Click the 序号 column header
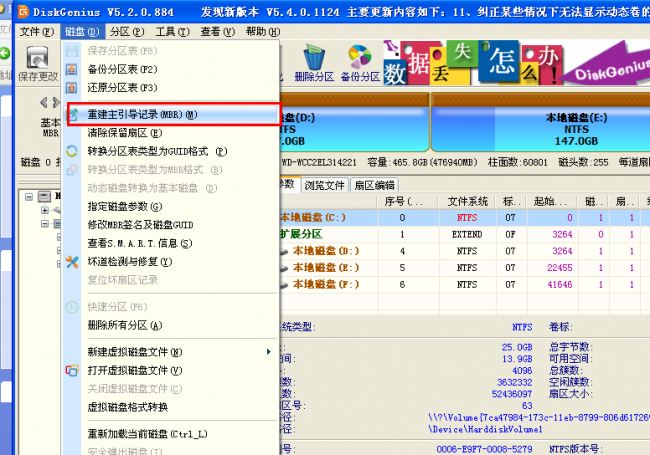The width and height of the screenshot is (650, 455). pyautogui.click(x=407, y=201)
